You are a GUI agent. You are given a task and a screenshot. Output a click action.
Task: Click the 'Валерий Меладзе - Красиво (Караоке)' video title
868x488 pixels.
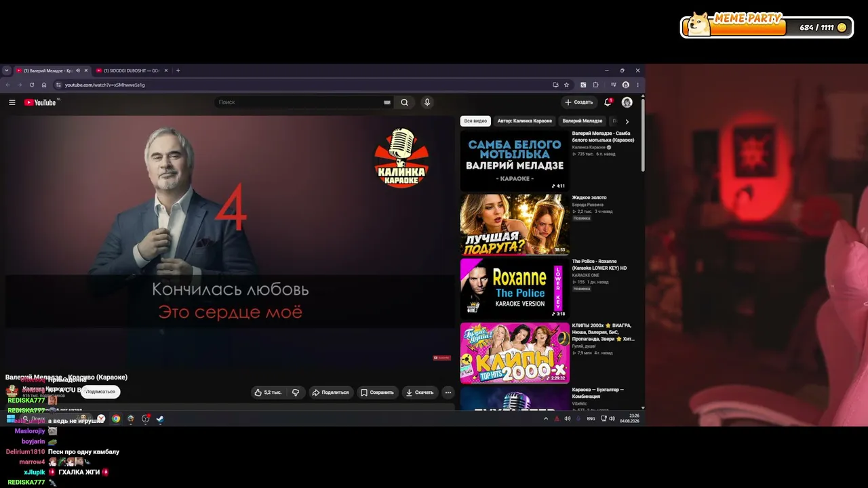tap(66, 377)
